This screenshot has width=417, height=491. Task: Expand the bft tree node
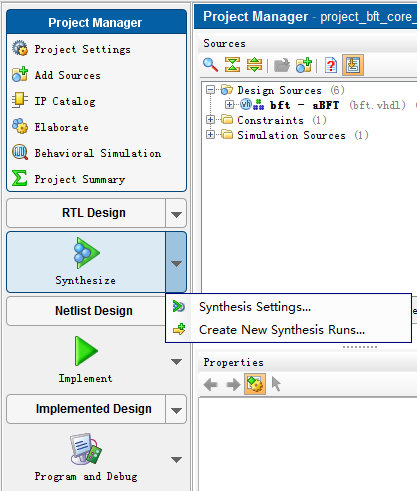click(x=229, y=105)
